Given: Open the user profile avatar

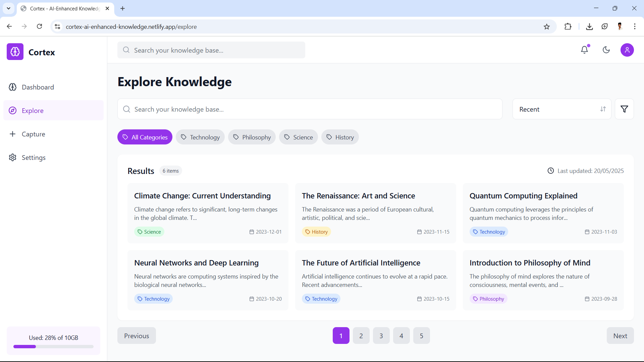Looking at the screenshot, I should (x=627, y=50).
